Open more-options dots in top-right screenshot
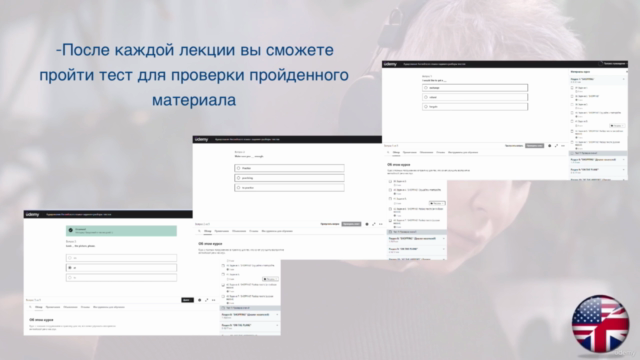This screenshot has height=360, width=640. pos(563,146)
